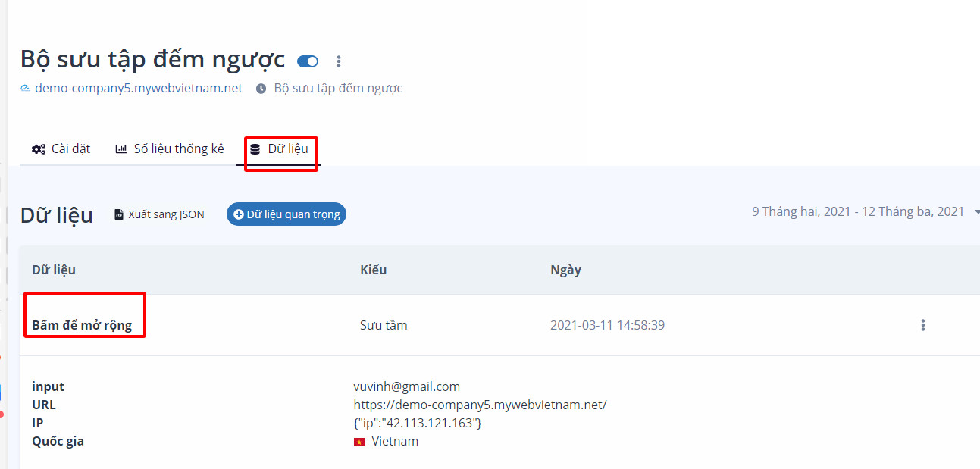The height and width of the screenshot is (469, 980).
Task: Click the Vietnam flag icon
Action: 359,442
